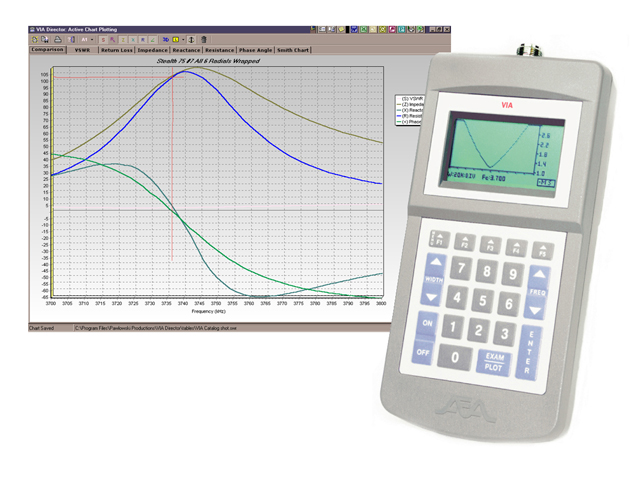Open the Smith Chart tab
Screen dimensions: 640x480
point(293,50)
